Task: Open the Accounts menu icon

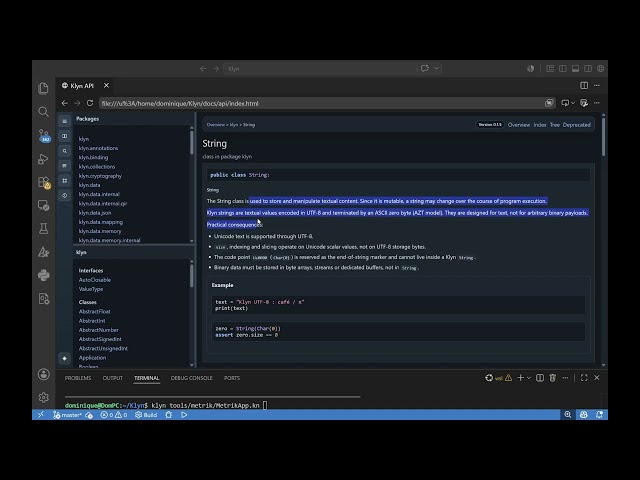Action: point(43,374)
